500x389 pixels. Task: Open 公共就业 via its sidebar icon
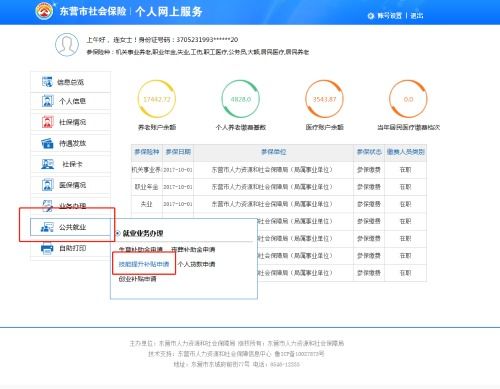(47, 227)
